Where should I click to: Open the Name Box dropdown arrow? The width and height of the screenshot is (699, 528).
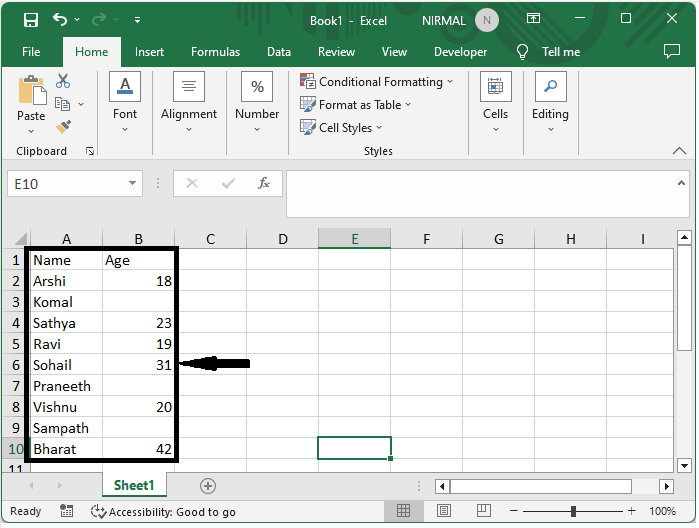[133, 184]
